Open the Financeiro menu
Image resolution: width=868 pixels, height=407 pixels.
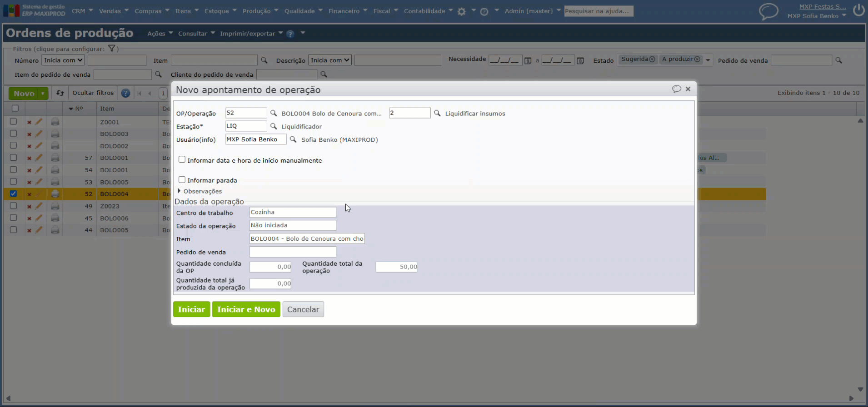(348, 11)
